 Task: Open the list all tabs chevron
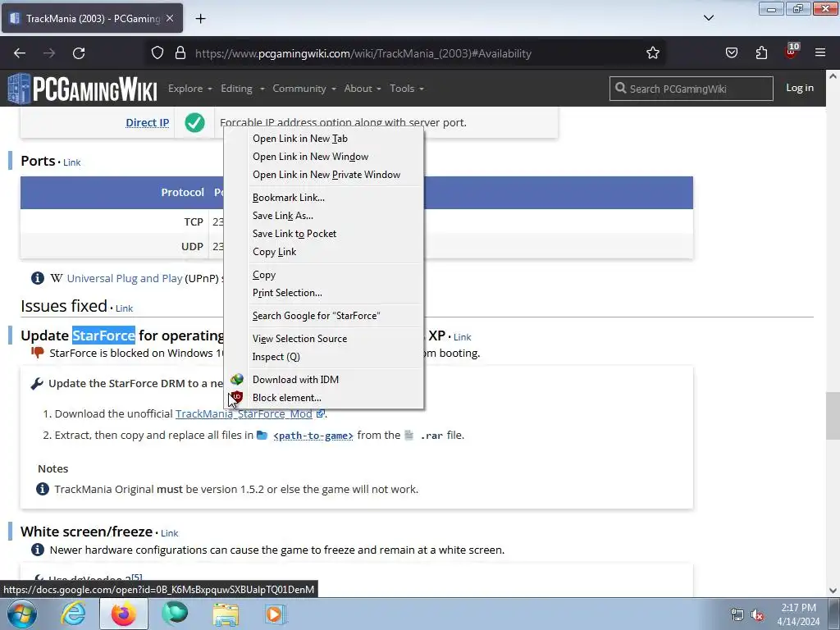(x=709, y=18)
